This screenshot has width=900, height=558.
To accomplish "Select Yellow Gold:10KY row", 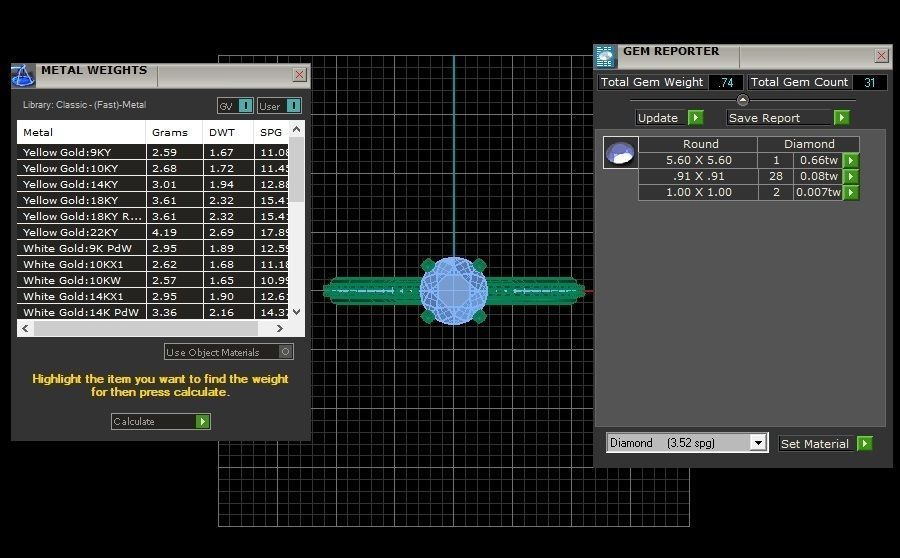I will [x=153, y=168].
